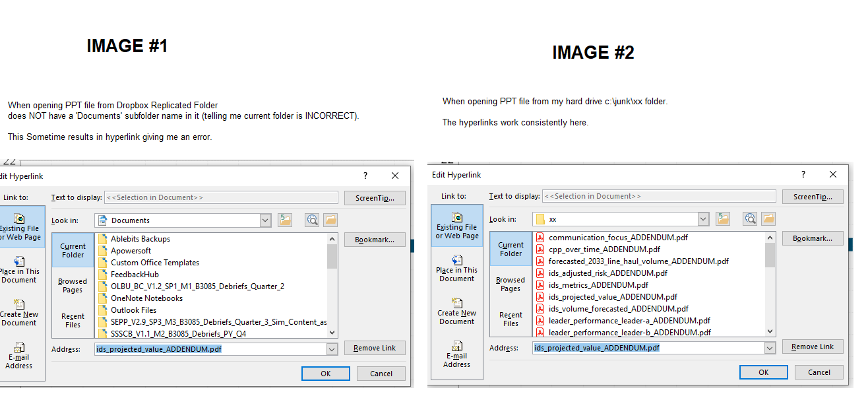Click the Up One Folder icon in IMAGE #1
Image resolution: width=868 pixels, height=398 pixels.
[x=284, y=220]
